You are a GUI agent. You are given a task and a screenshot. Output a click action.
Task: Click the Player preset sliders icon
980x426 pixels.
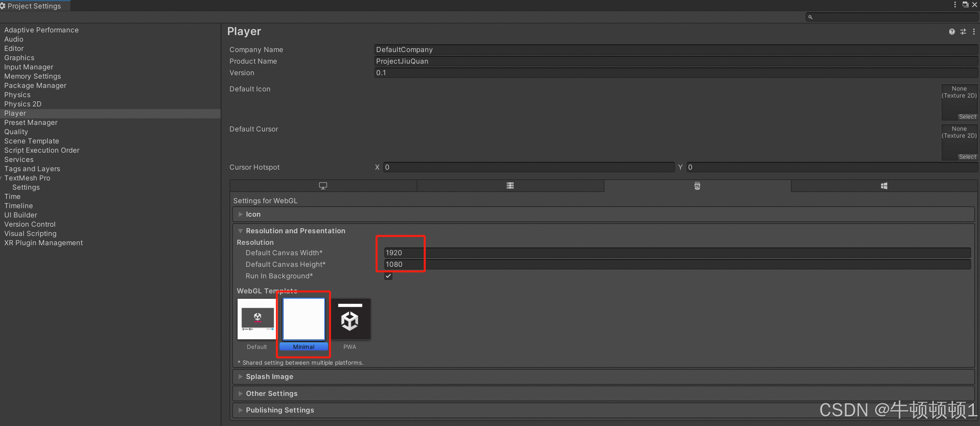[963, 32]
